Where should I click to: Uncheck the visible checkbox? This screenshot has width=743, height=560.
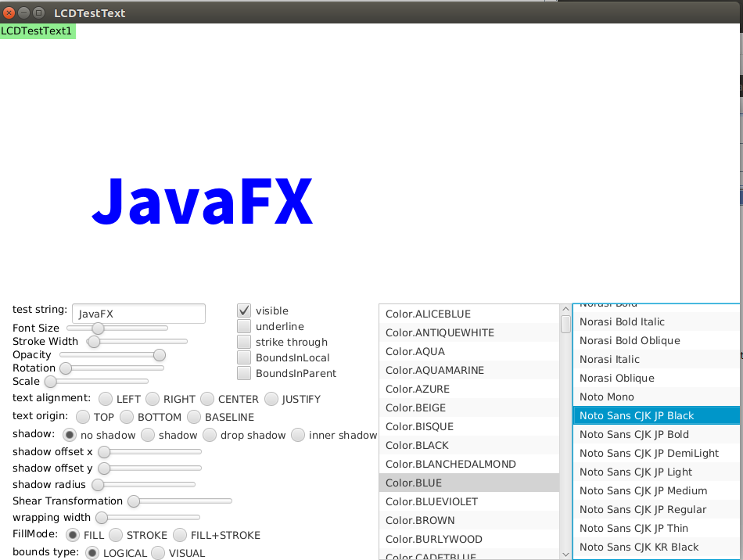click(x=244, y=311)
